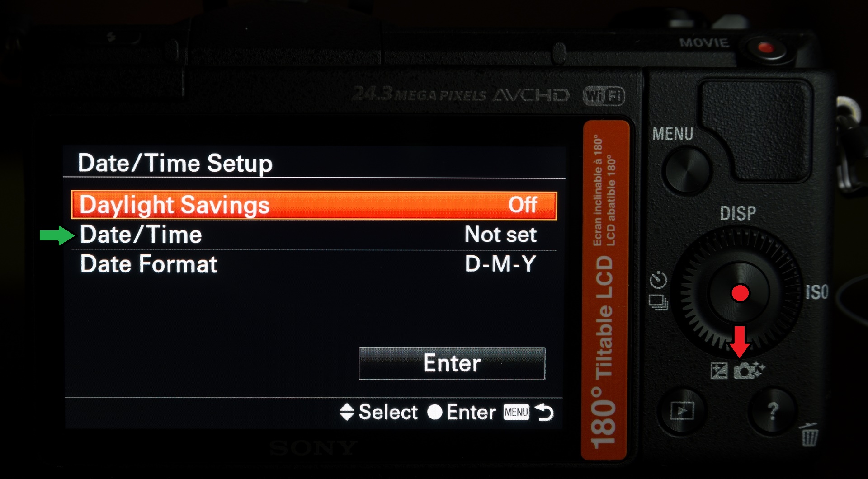Click the DISP label above the wheel

click(738, 213)
